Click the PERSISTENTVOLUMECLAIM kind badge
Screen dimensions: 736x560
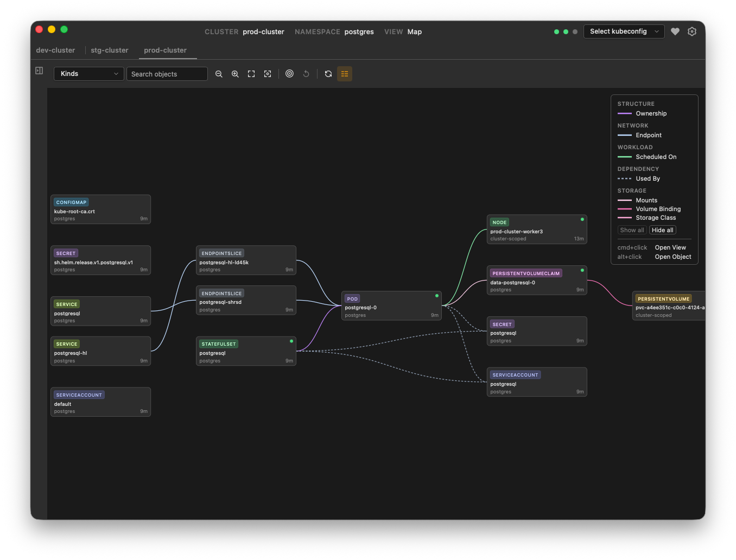(x=526, y=273)
